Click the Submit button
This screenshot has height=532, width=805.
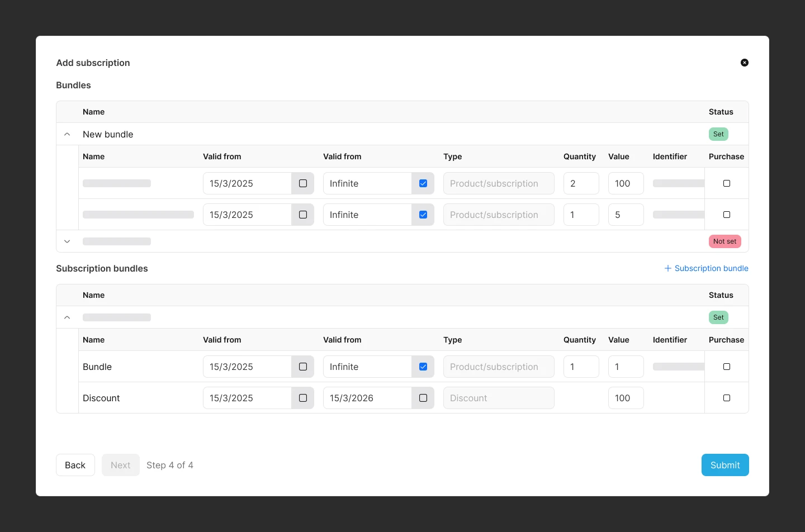tap(724, 465)
